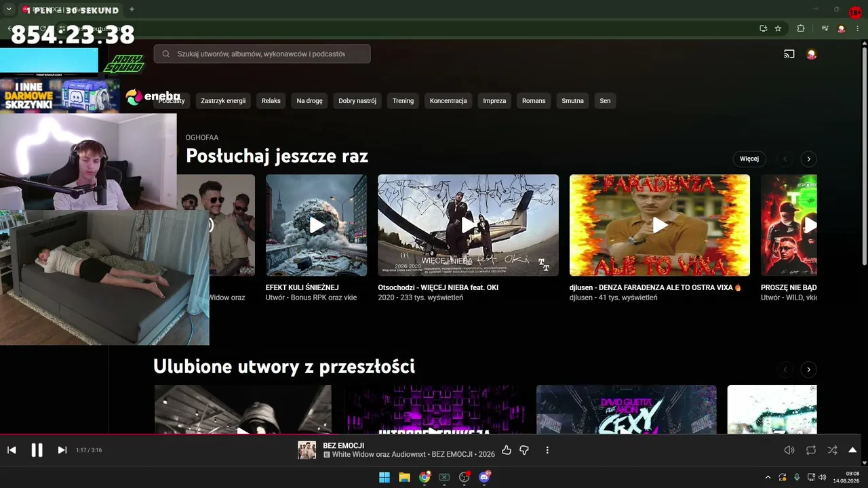The image size is (868, 488).
Task: Select the Relaks mood chip
Action: click(271, 101)
